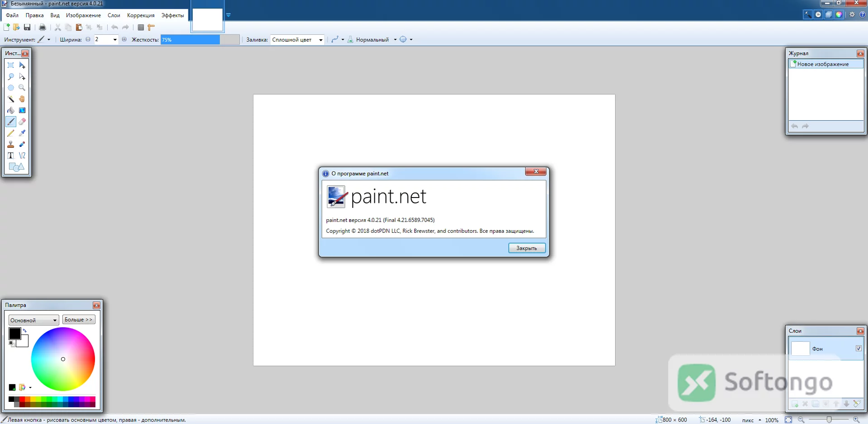Screen dimensions: 868x424
Task: Select the Новое изображение history entry
Action: (x=826, y=64)
